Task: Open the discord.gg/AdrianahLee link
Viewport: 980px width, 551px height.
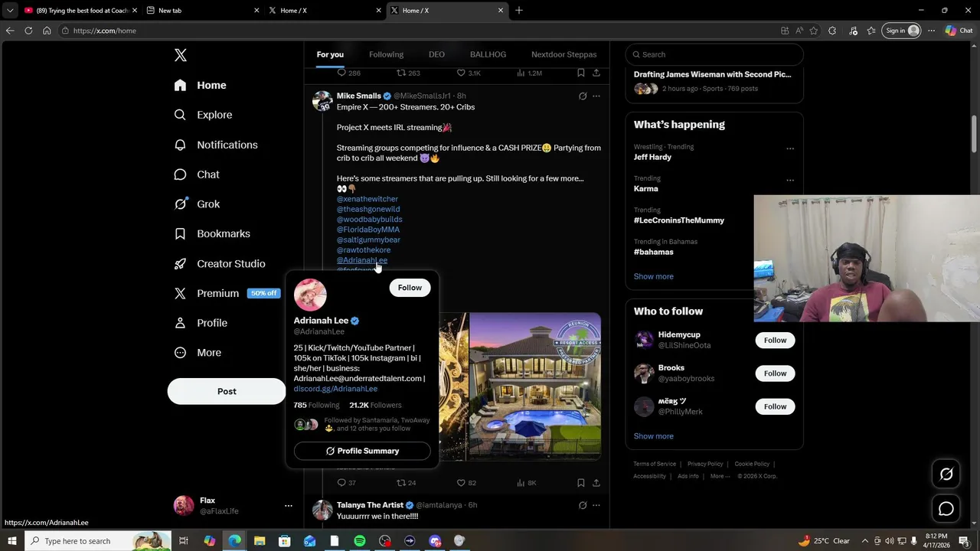Action: (335, 389)
